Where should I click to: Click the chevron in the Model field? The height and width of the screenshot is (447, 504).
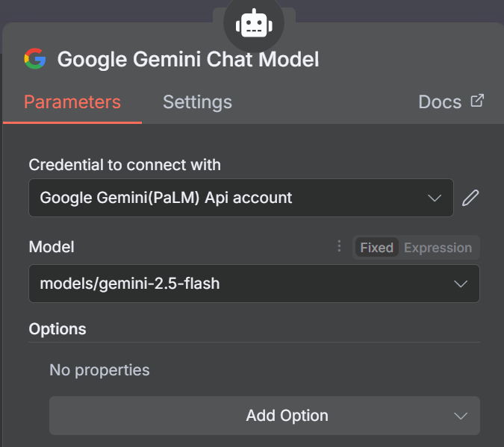coord(461,284)
